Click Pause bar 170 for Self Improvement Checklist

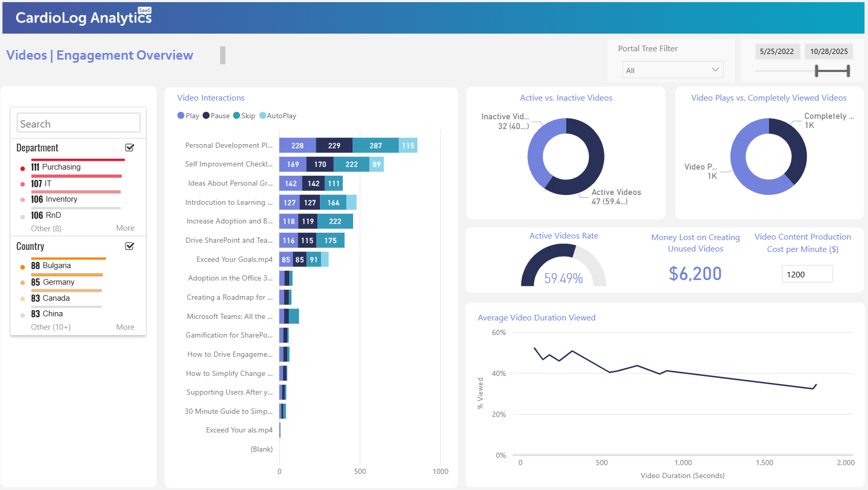(320, 164)
